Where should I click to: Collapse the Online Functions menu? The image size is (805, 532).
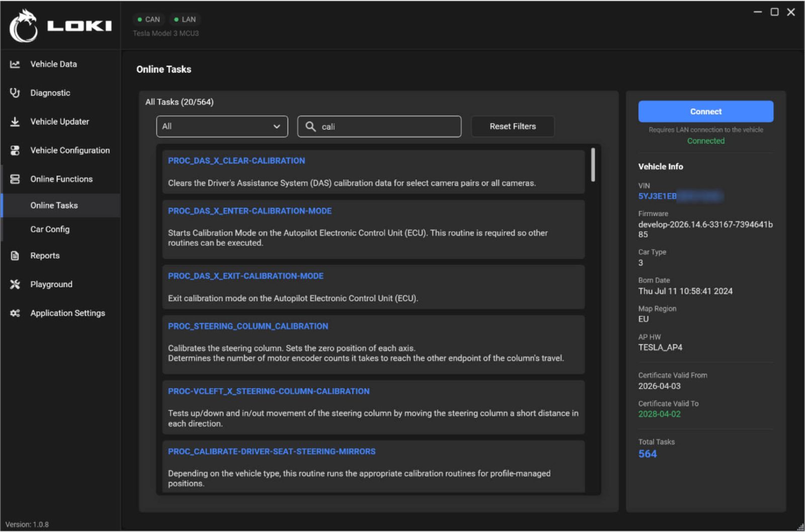(60, 179)
